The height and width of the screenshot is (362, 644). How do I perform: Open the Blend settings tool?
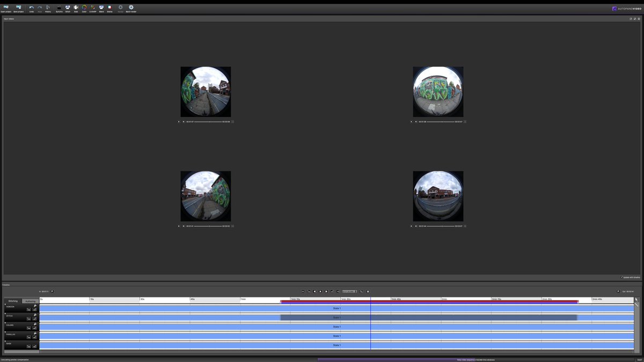click(101, 8)
